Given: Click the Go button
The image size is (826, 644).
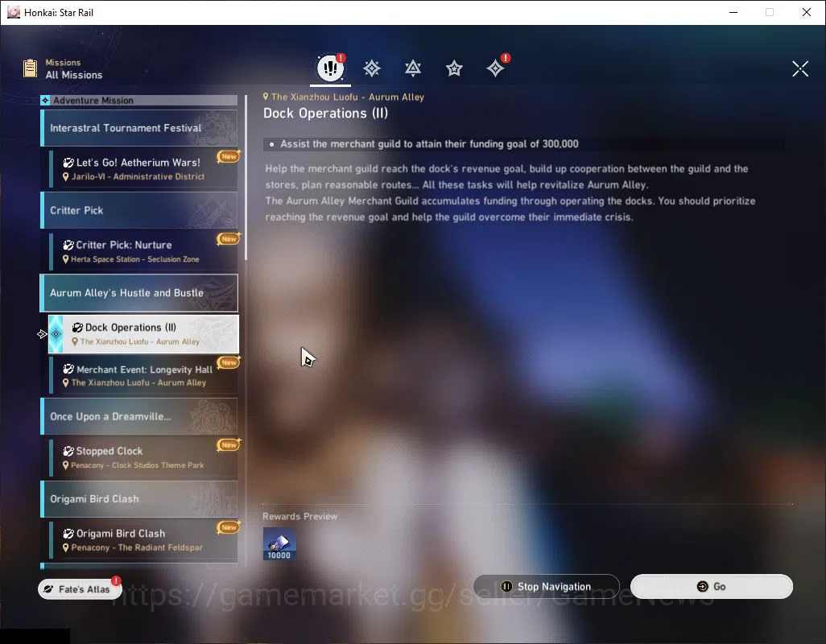Looking at the screenshot, I should 711,587.
